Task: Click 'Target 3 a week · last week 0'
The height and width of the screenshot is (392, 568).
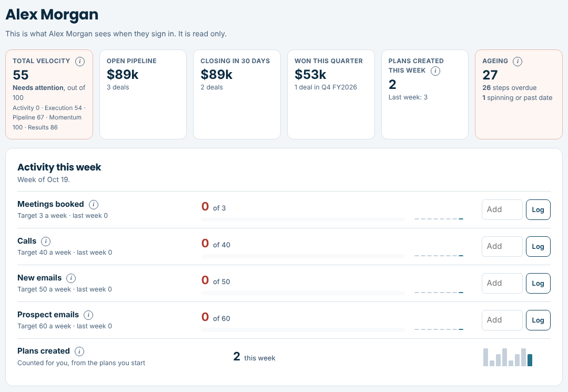Action: pos(62,216)
